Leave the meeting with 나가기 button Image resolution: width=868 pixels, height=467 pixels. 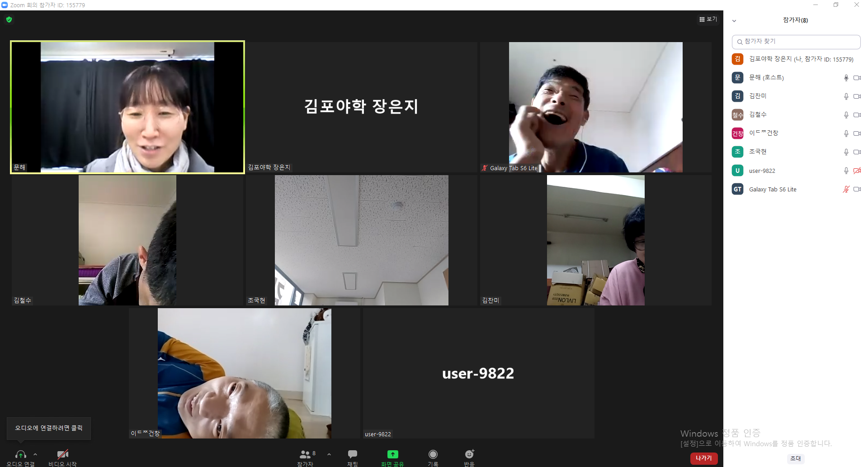704,458
